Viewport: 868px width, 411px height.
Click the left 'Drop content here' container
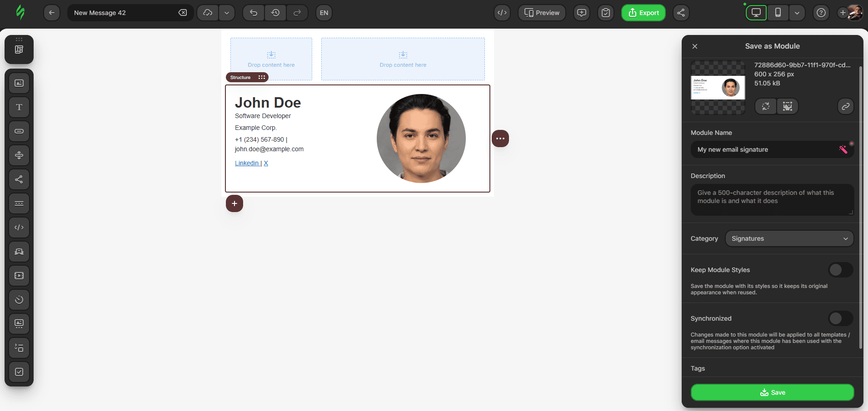[x=271, y=59]
